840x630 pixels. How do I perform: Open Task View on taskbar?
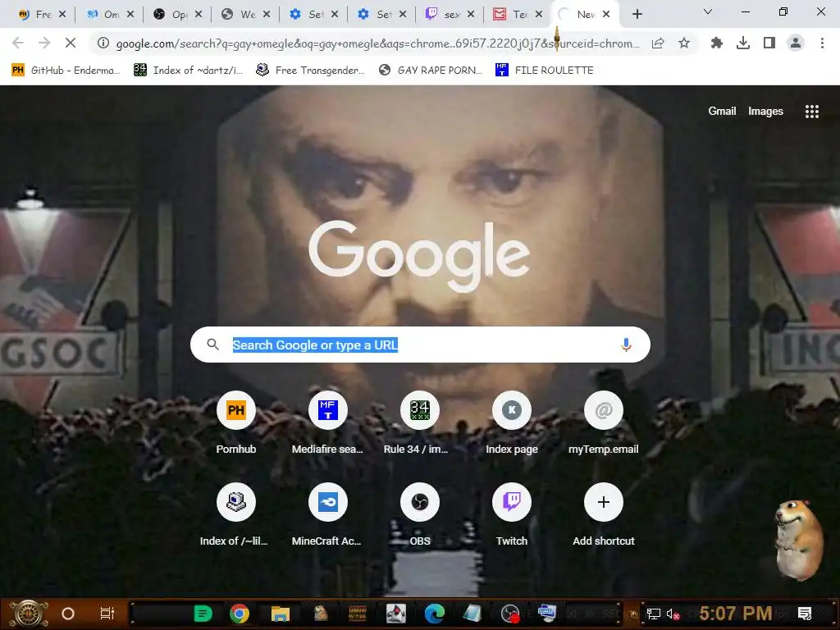click(107, 614)
